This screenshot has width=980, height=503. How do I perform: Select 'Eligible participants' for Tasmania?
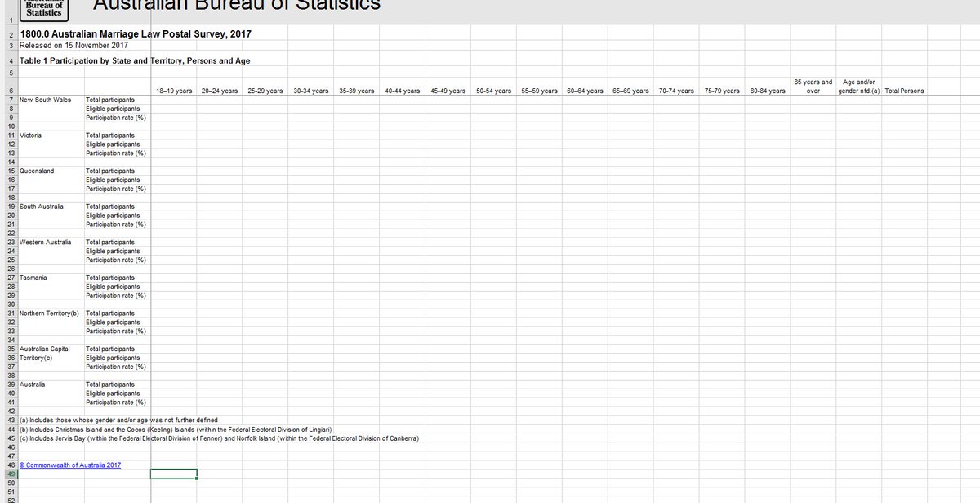tap(113, 287)
